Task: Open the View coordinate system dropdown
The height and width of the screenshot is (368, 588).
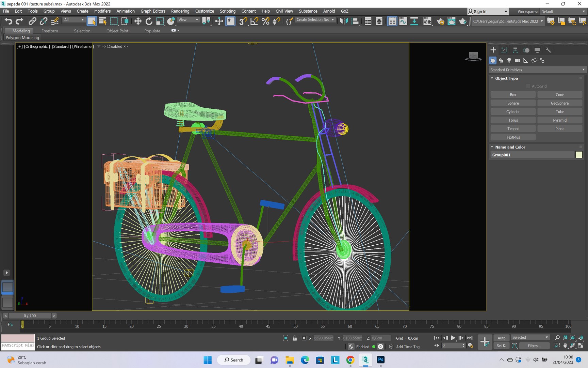Action: click(189, 20)
